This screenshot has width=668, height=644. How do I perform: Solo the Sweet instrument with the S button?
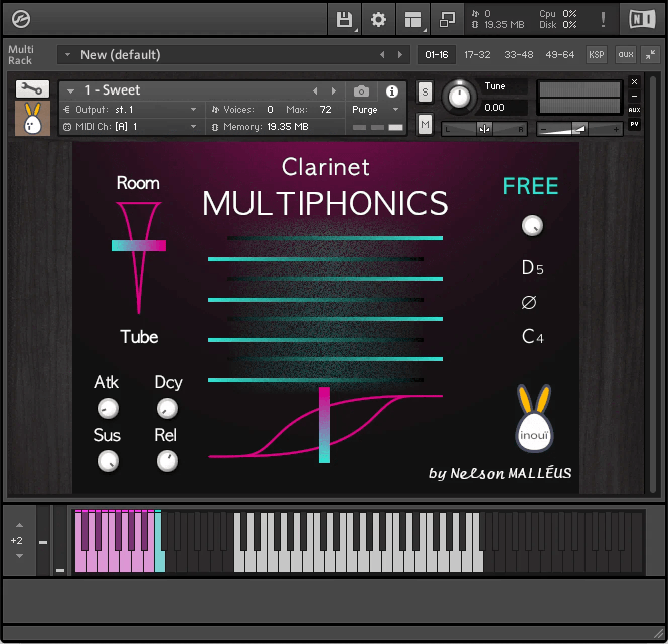425,92
